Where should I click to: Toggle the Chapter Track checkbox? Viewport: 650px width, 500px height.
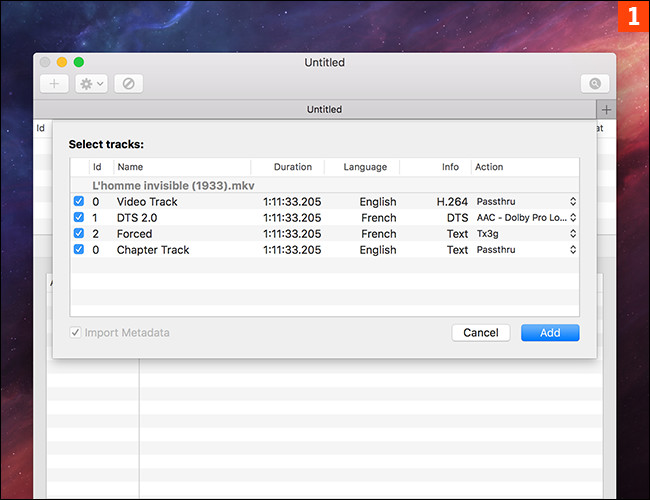click(79, 250)
